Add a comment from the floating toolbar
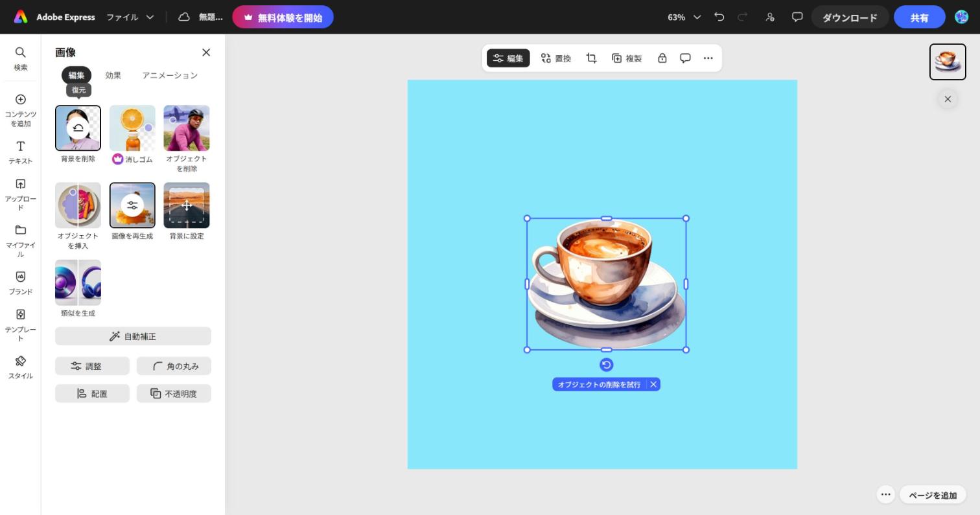Screen dimensions: 980x515 pos(685,58)
